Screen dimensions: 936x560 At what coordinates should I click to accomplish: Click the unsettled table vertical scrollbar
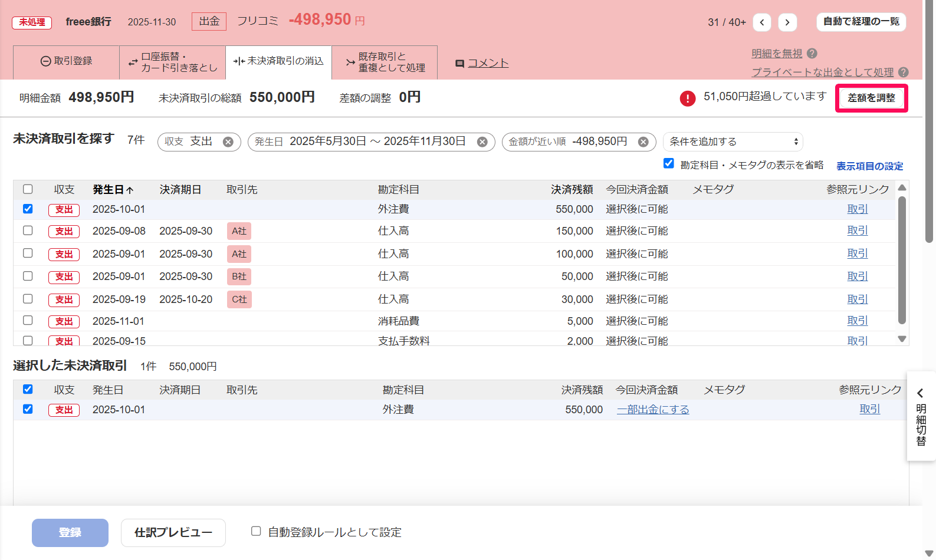[902, 260]
